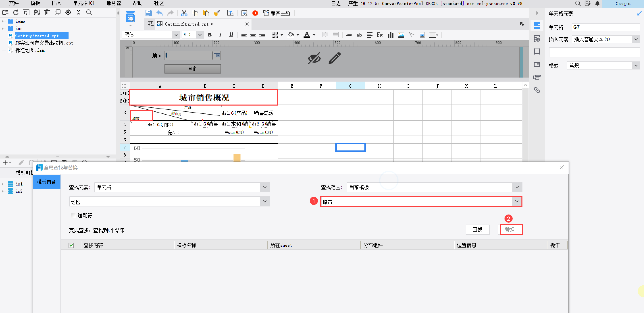The height and width of the screenshot is (313, 644).
Task: Click the 单元格 G7 input field
Action: (605, 27)
